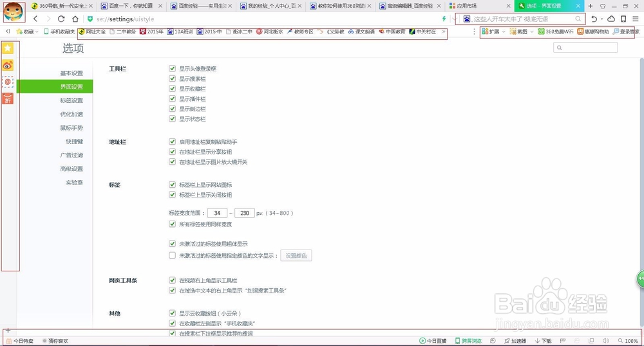Switch to the 应用市场 tab
The height and width of the screenshot is (346, 644).
(x=479, y=6)
